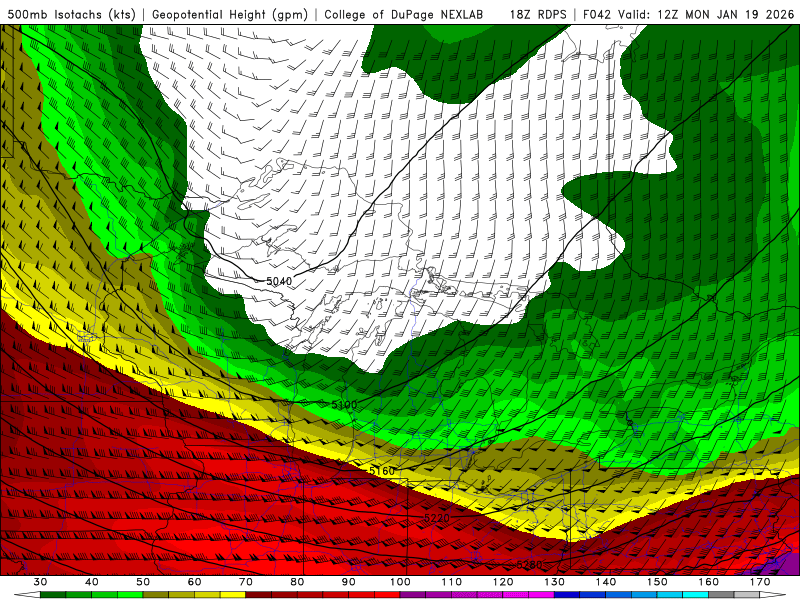Pick the dark blue swatch below 130
800x600 pixels.
tap(567, 595)
